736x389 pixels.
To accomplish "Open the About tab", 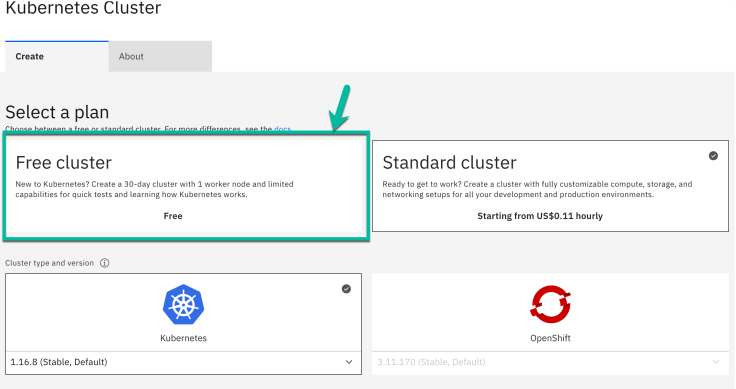I will click(x=160, y=56).
